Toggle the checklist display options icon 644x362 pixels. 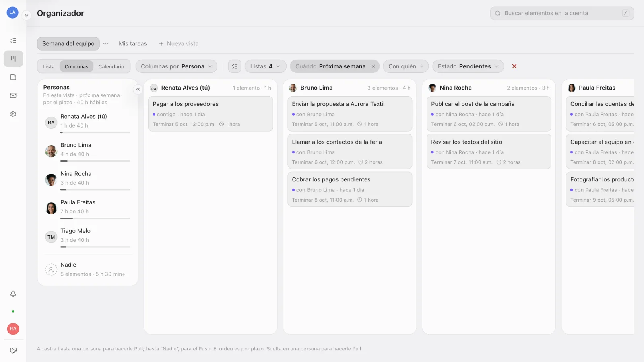(235, 66)
